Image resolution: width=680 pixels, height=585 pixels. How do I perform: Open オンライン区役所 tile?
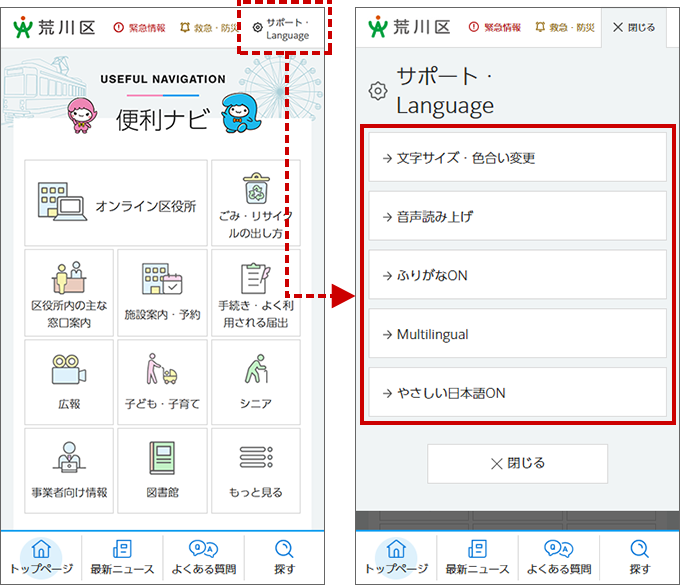pos(116,203)
